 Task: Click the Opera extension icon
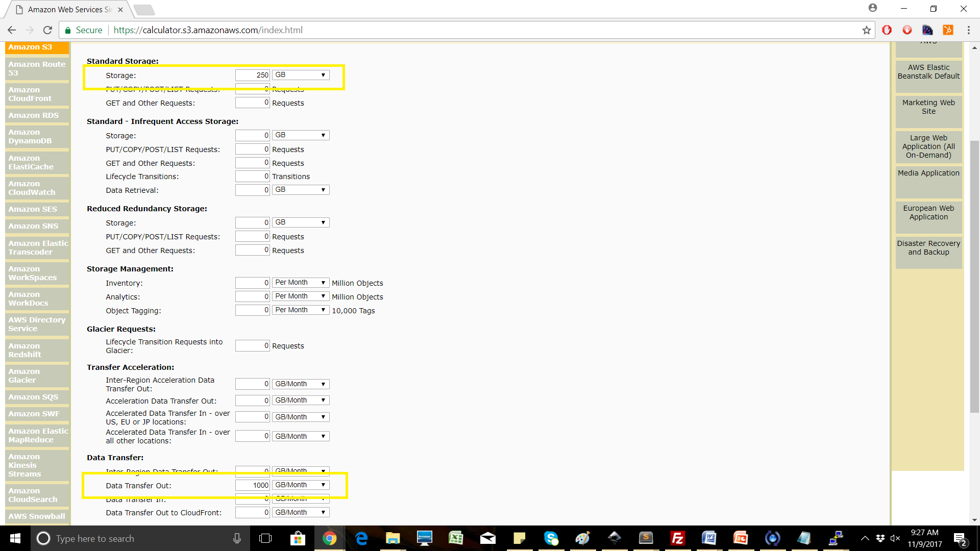[887, 30]
